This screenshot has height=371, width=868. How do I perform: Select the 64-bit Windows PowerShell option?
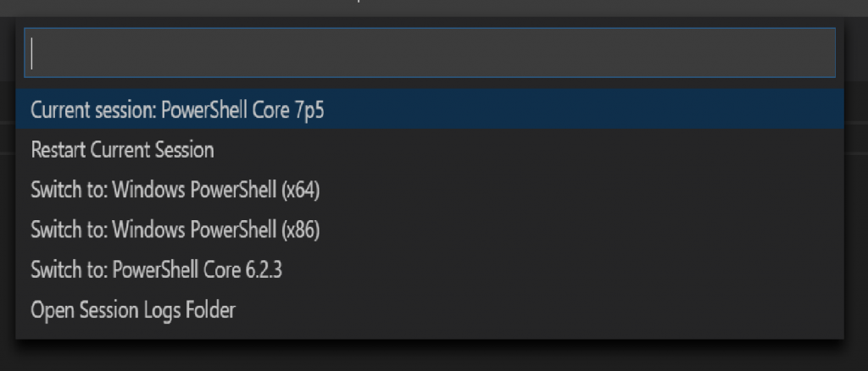click(430, 190)
